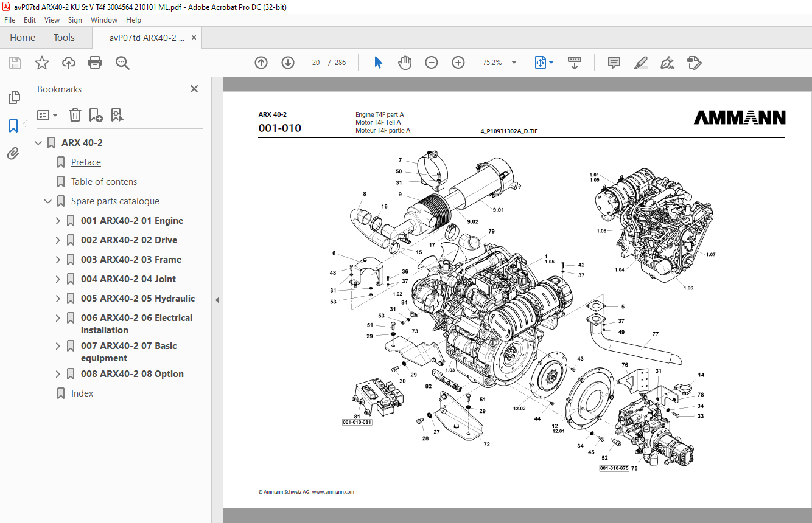Viewport: 812px width, 523px height.
Task: Open the Attachments paperclip panel
Action: click(13, 154)
